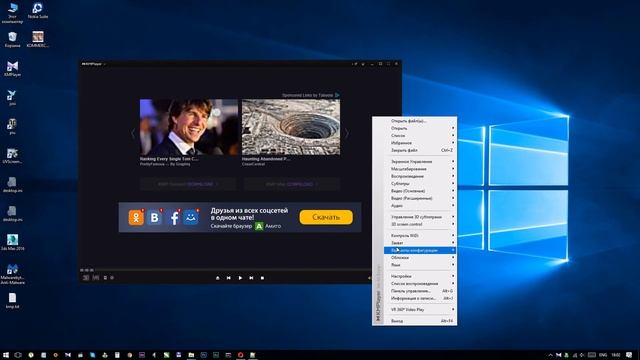Viewport: 640px width, 360px height.
Task: Open 'Ranking Every Single Tom C...' thumbnail
Action: 189,127
